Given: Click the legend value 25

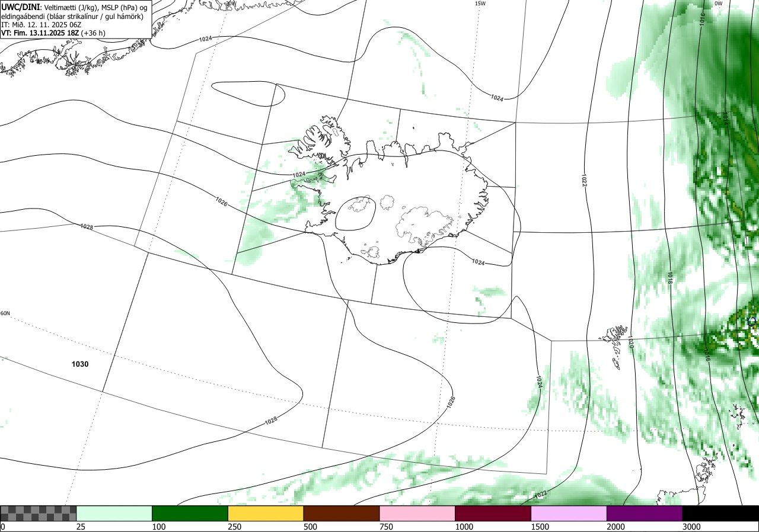Looking at the screenshot, I should (81, 527).
